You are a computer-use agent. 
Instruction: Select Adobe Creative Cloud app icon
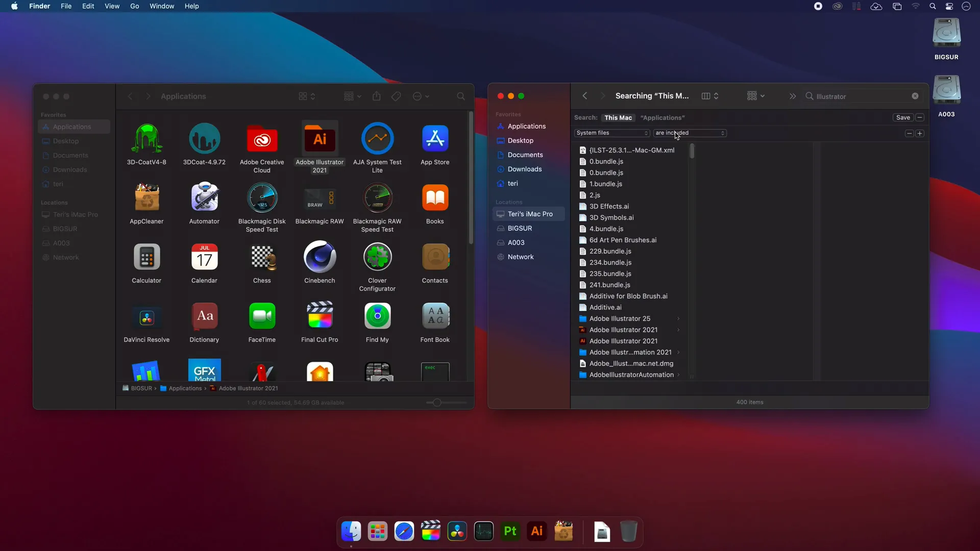(x=262, y=138)
